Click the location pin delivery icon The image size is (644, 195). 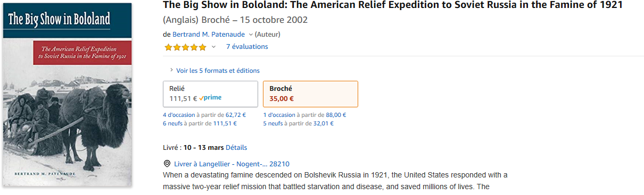167,164
